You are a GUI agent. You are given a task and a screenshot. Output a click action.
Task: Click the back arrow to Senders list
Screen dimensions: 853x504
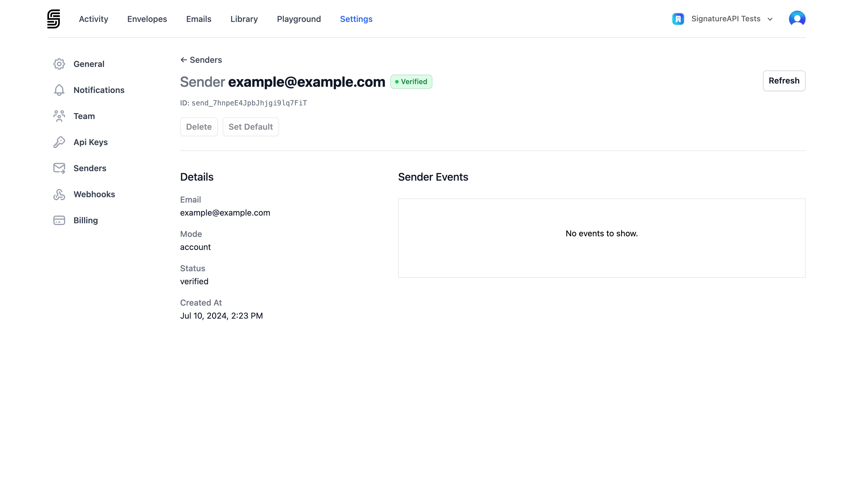[x=184, y=60]
